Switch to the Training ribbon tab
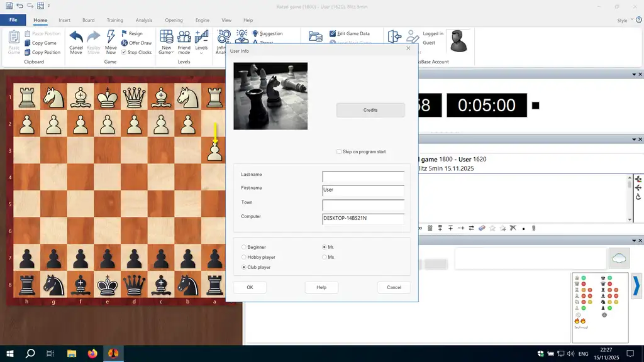 point(114,20)
